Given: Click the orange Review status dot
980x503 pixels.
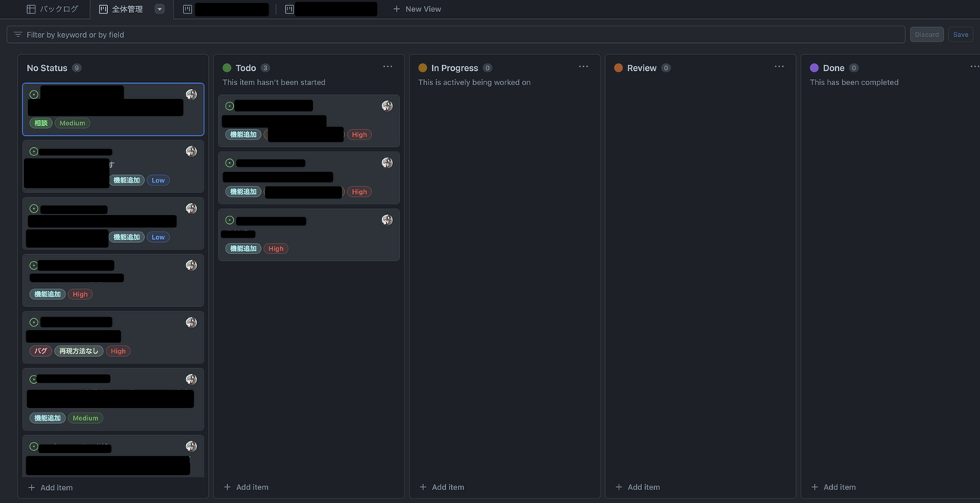Looking at the screenshot, I should (x=619, y=68).
